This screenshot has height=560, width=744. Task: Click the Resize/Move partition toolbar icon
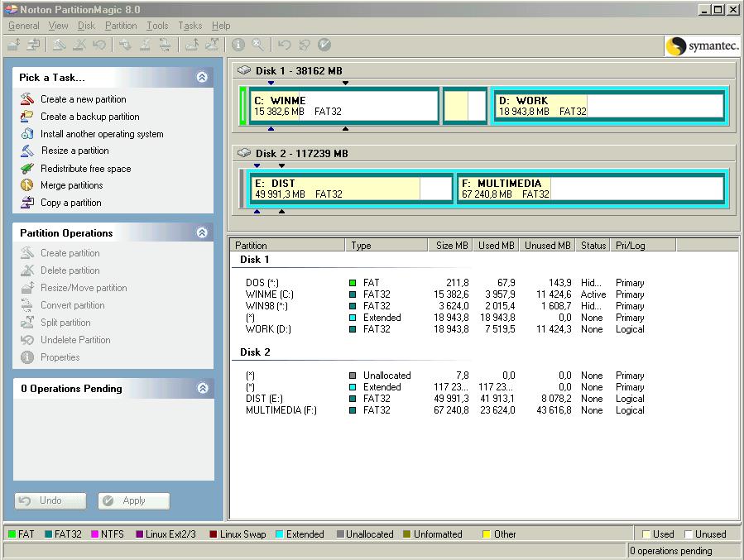[13, 45]
